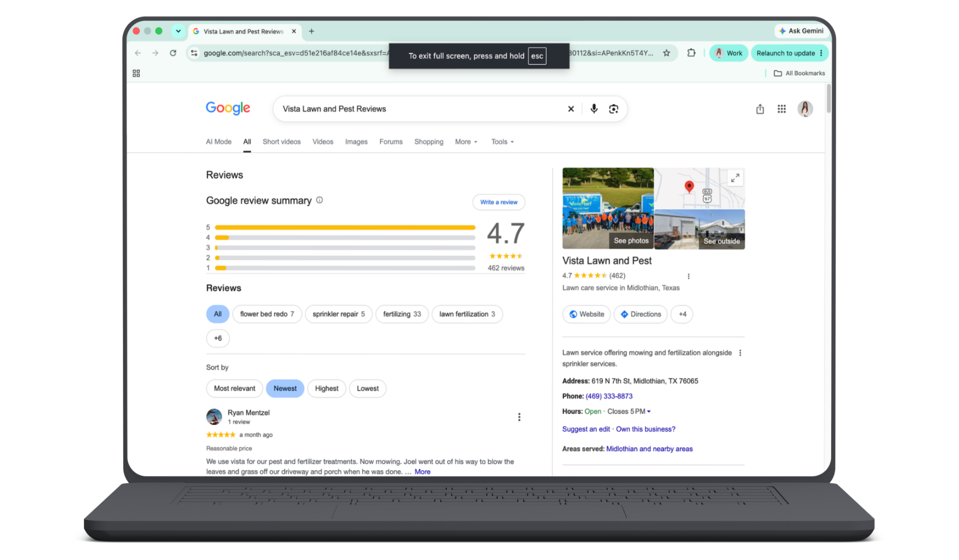959x560 pixels.
Task: Open info icon beside Google review summary
Action: click(x=320, y=200)
